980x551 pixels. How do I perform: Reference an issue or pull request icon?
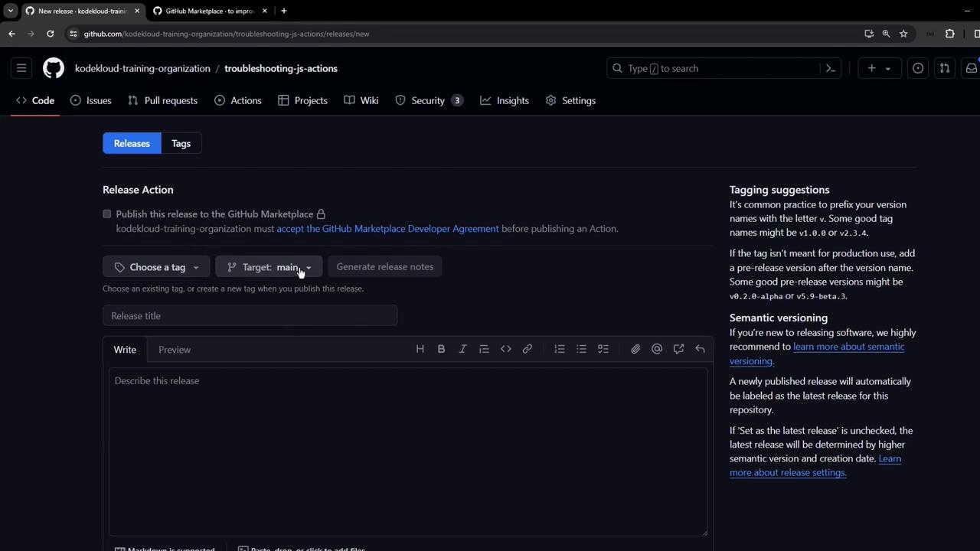click(x=678, y=349)
